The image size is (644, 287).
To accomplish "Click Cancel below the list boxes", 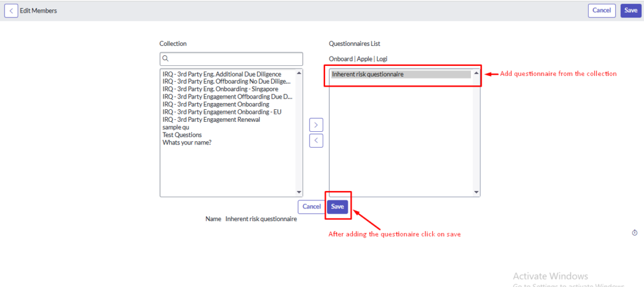I will coord(311,207).
